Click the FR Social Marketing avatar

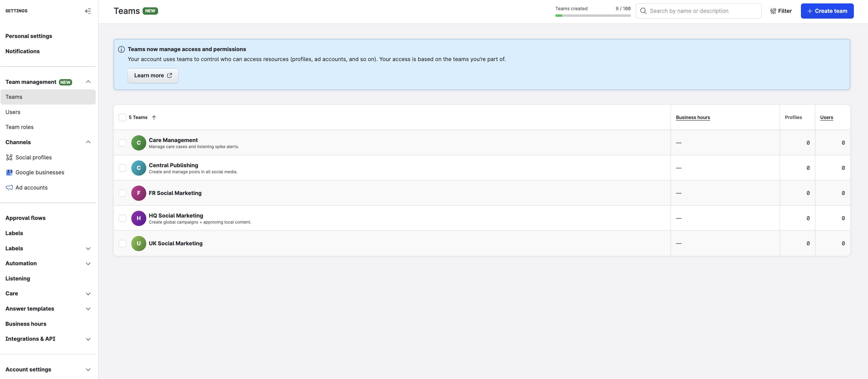(x=138, y=193)
